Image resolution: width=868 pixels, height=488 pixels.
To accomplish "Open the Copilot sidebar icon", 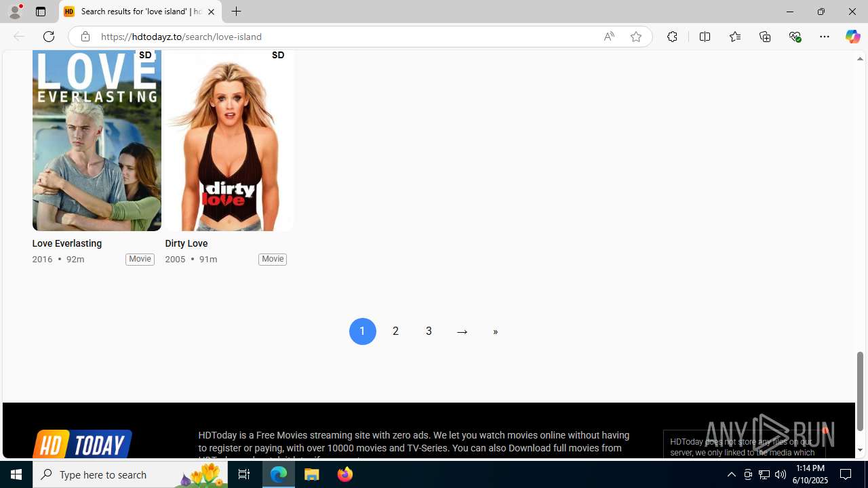I will tap(852, 37).
